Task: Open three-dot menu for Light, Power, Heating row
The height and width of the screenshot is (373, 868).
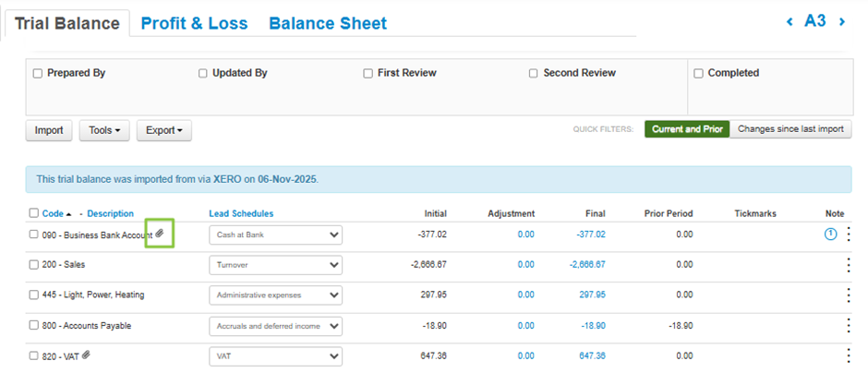Action: tap(848, 295)
